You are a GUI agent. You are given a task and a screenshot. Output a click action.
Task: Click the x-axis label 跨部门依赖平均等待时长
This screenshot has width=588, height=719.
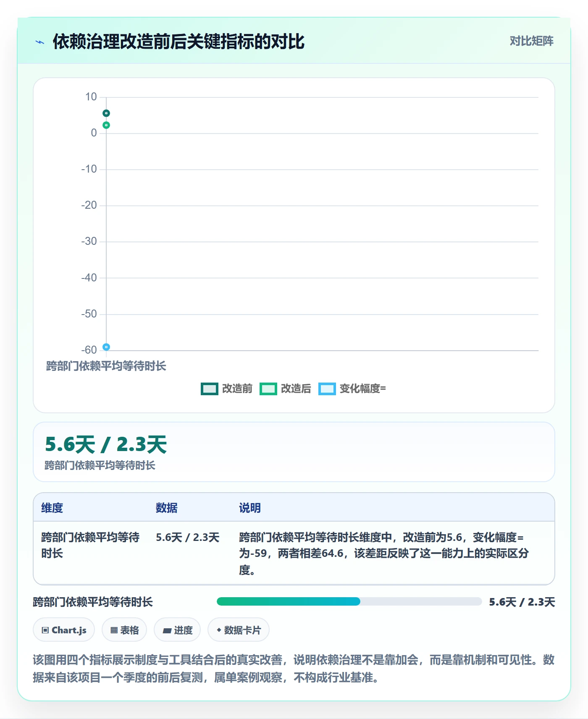[106, 366]
